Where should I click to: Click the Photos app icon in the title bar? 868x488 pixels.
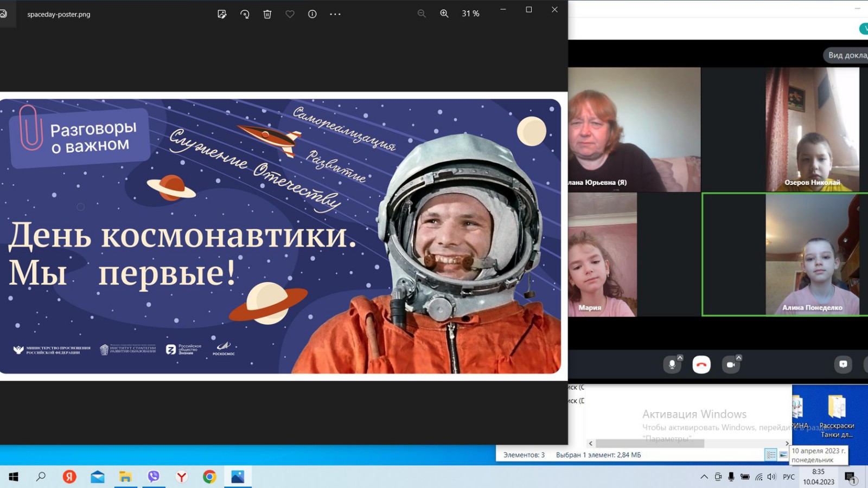3,14
